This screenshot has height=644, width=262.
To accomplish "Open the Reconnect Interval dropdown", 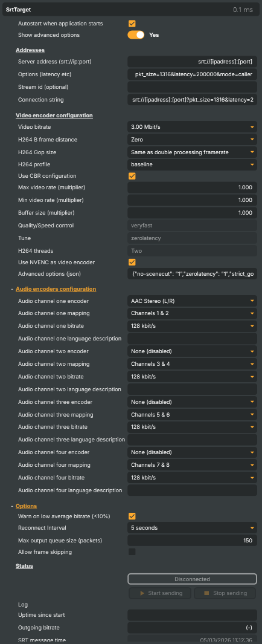I will pos(193,528).
